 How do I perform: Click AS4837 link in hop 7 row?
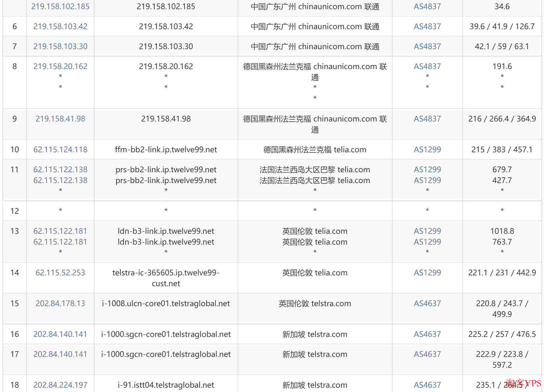[427, 46]
